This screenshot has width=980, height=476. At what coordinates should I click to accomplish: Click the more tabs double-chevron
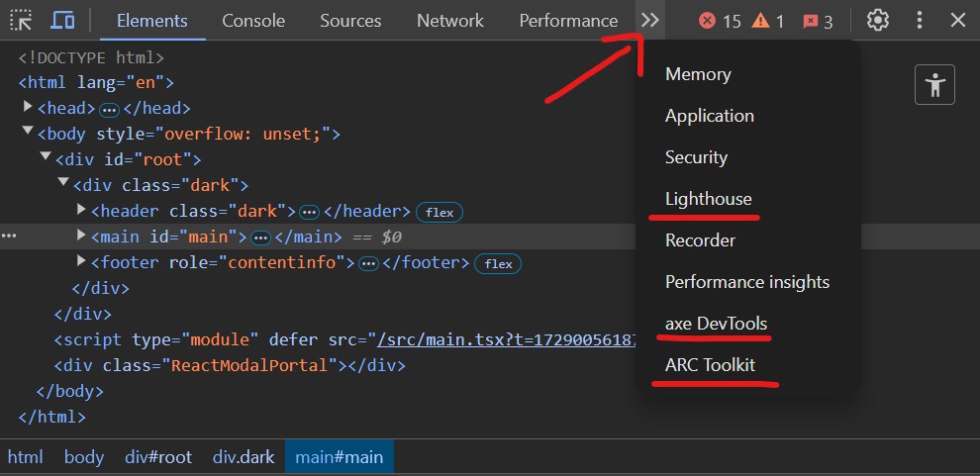pos(650,21)
